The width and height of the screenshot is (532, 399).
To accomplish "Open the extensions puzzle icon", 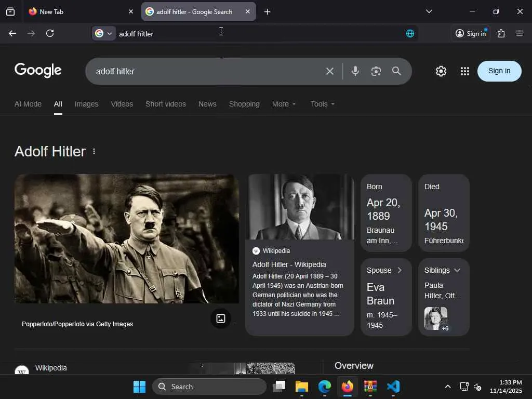I will coord(501,33).
